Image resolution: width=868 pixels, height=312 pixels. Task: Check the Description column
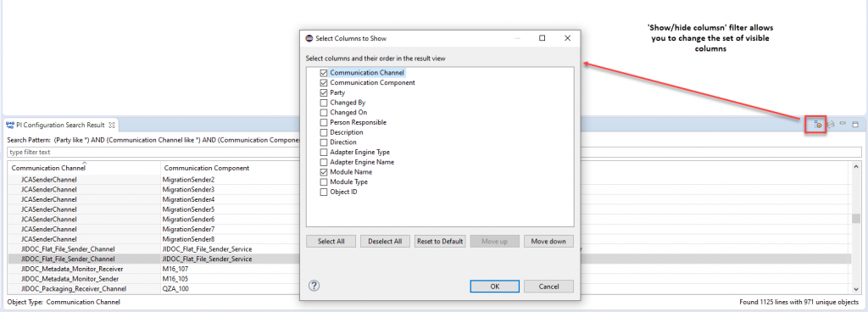click(x=324, y=132)
